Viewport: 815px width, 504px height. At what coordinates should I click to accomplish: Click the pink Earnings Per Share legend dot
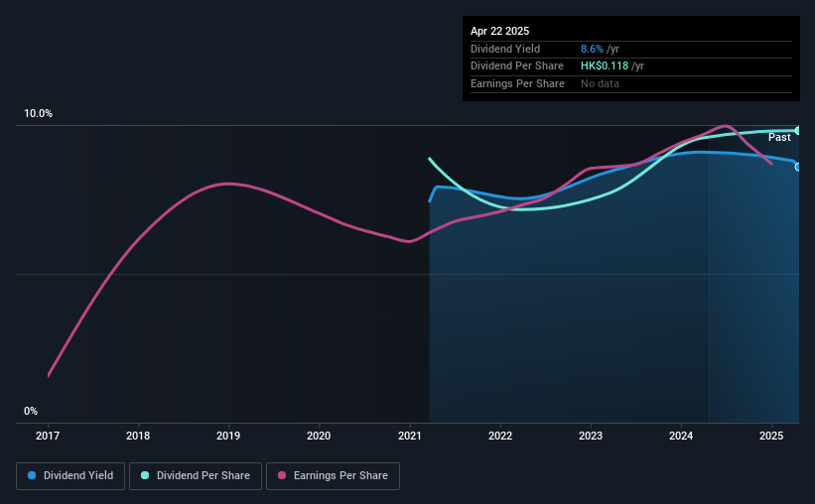[282, 475]
